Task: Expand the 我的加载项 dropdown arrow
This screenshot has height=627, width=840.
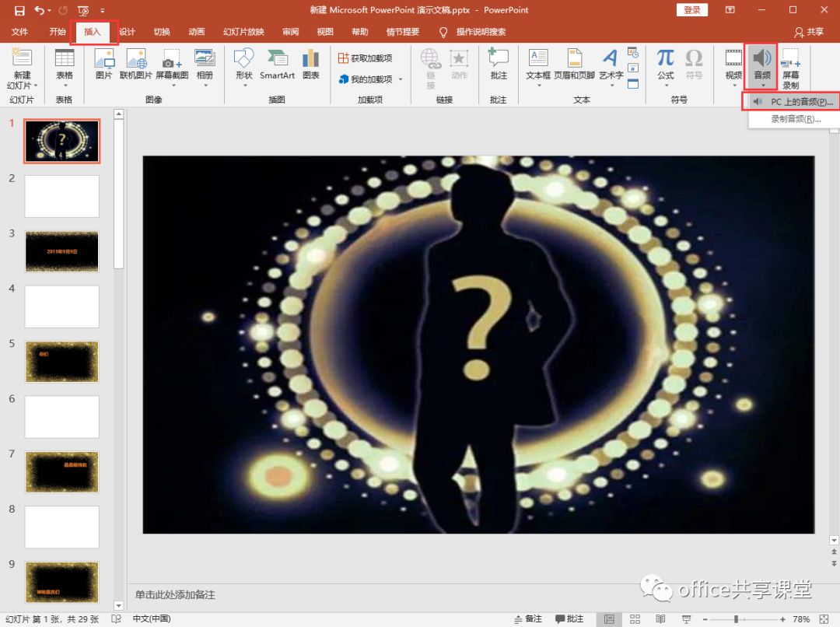Action: tap(401, 79)
